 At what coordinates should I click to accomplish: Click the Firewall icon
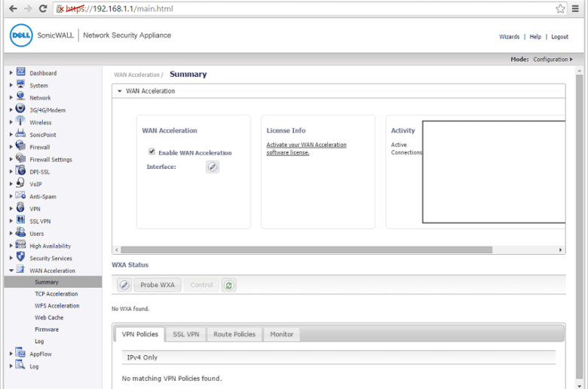[x=20, y=146]
